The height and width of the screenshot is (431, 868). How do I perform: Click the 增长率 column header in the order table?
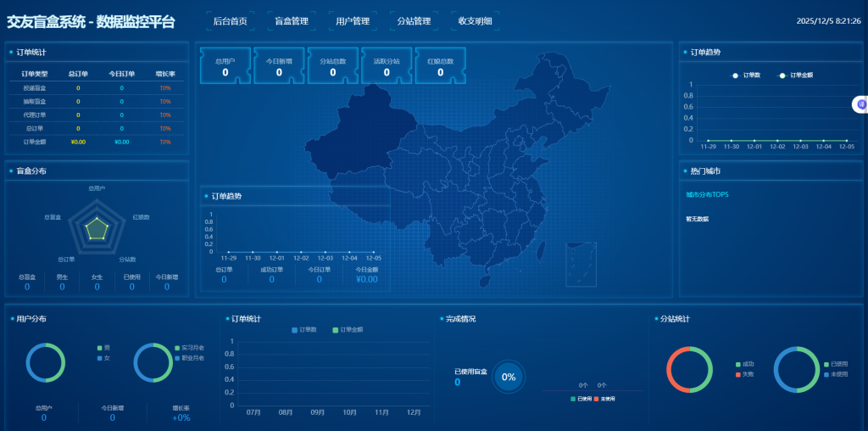coord(165,74)
